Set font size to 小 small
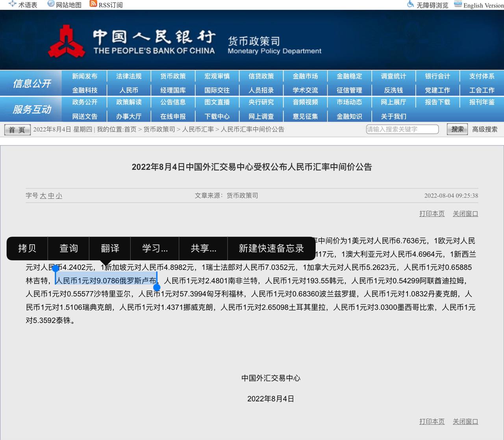 click(x=59, y=196)
